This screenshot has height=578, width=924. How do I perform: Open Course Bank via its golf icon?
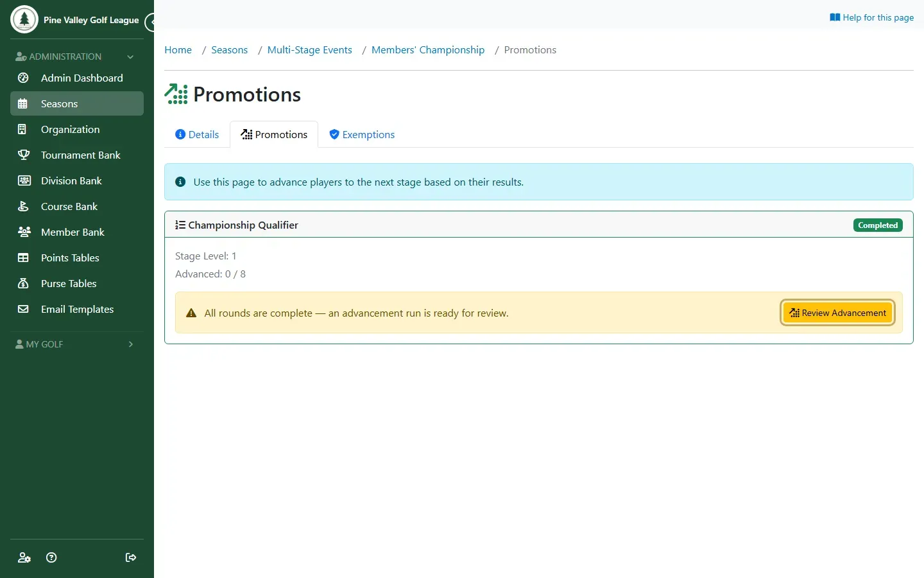pyautogui.click(x=23, y=206)
